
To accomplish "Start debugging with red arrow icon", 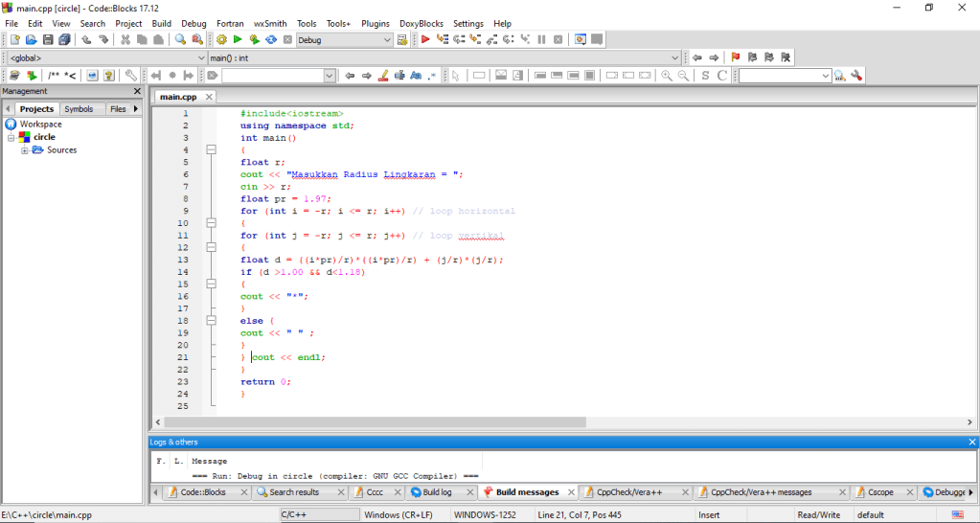I will (x=425, y=39).
